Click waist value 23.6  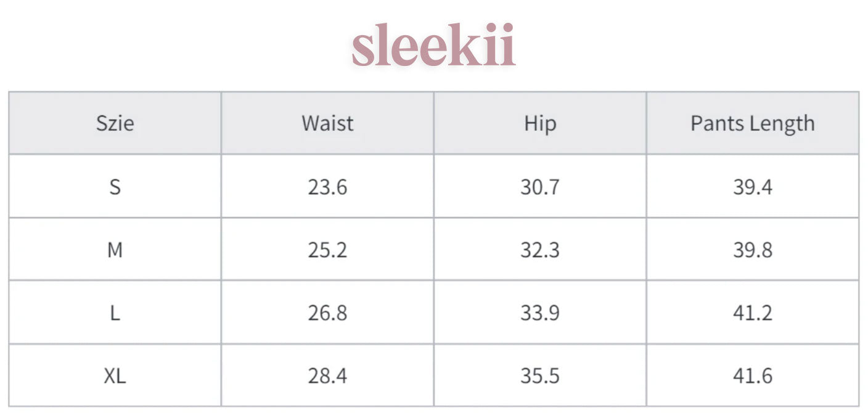[327, 186]
